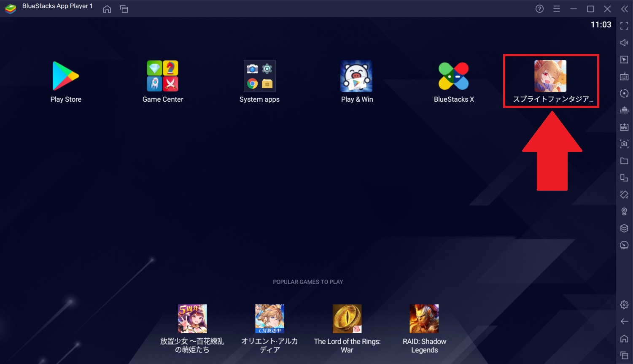Click the Android home icon in sidebar
633x364 pixels.
click(x=624, y=338)
